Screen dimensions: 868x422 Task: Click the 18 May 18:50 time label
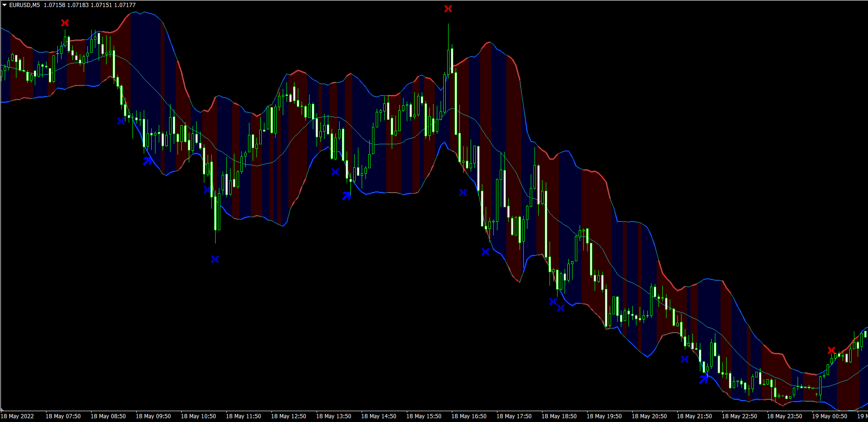pos(559,416)
